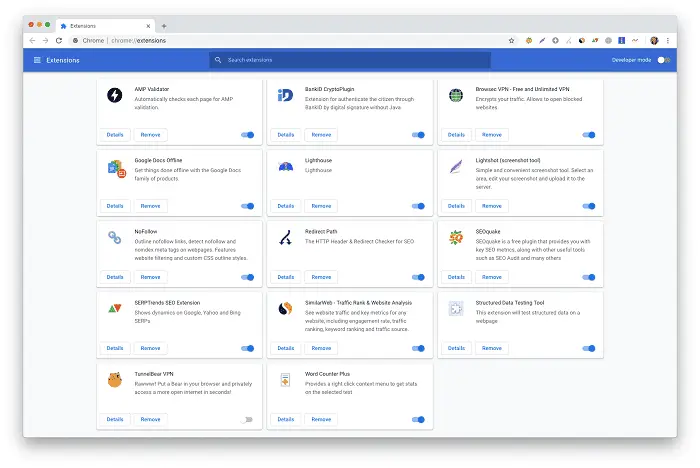Click the BankID CryptoPlugin iD icon

tap(285, 95)
